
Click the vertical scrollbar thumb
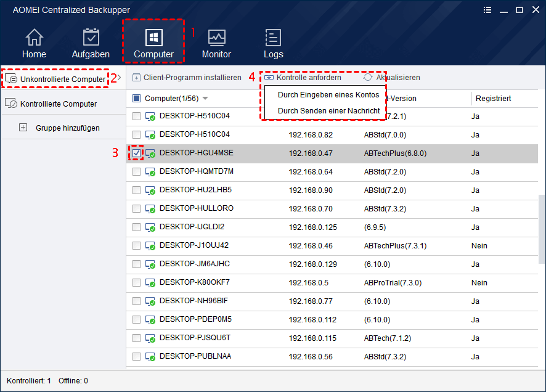[541, 229]
